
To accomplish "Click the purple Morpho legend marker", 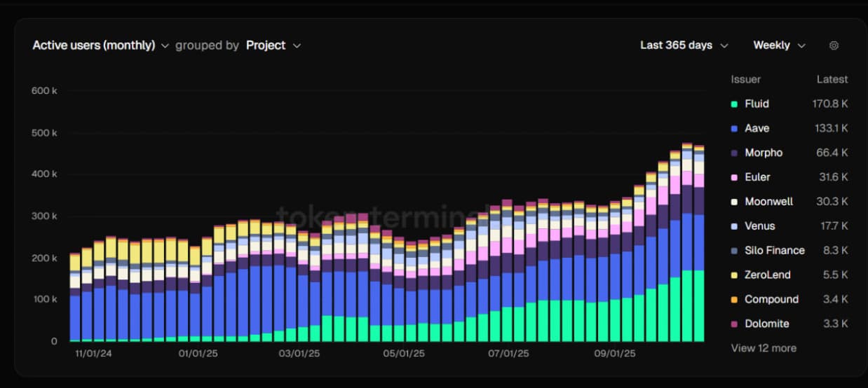I will coord(734,153).
